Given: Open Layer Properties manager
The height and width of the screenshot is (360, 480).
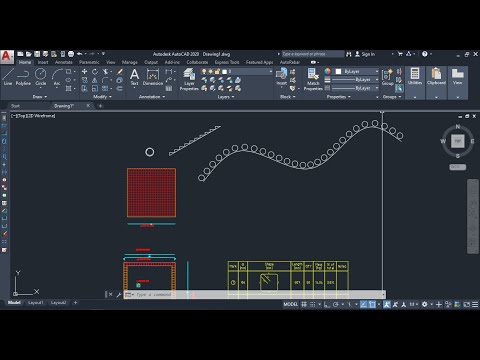Looking at the screenshot, I should [x=189, y=79].
